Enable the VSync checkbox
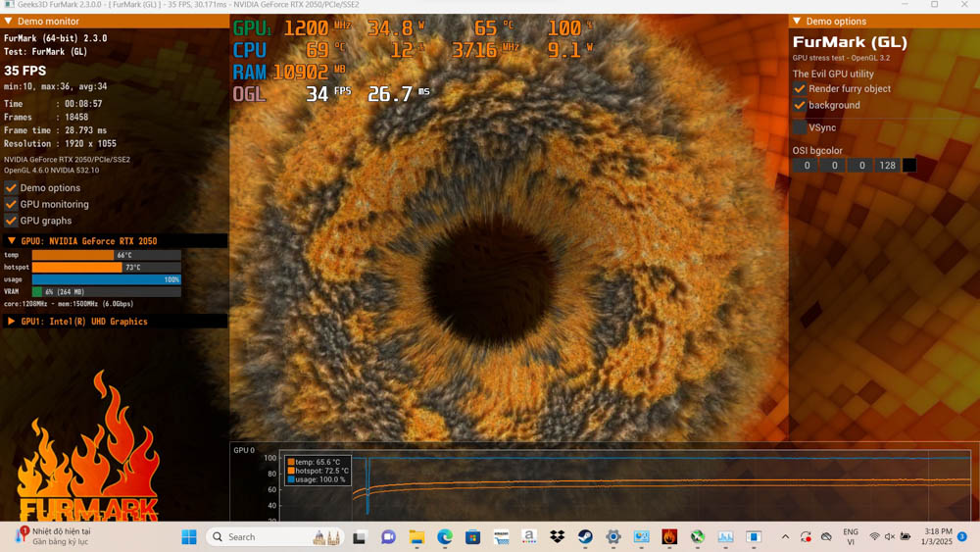Screen dimensions: 980x552 (x=800, y=127)
